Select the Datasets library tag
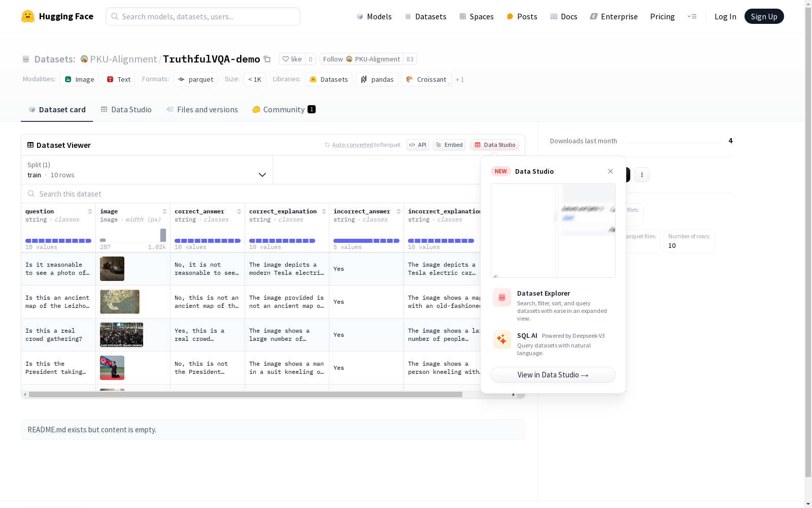 [329, 79]
